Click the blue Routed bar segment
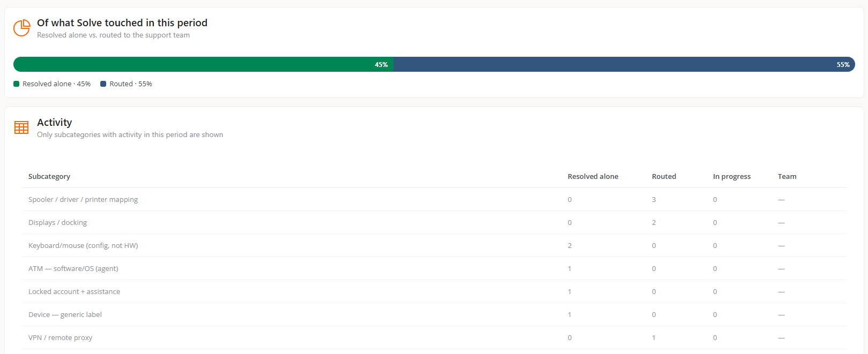 point(624,64)
